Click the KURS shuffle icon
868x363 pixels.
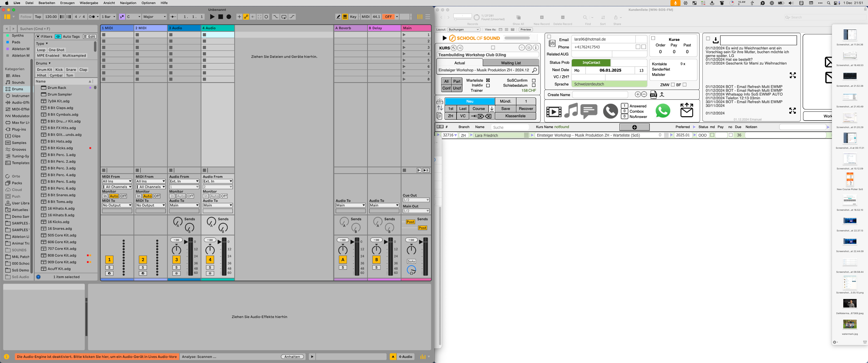(460, 48)
